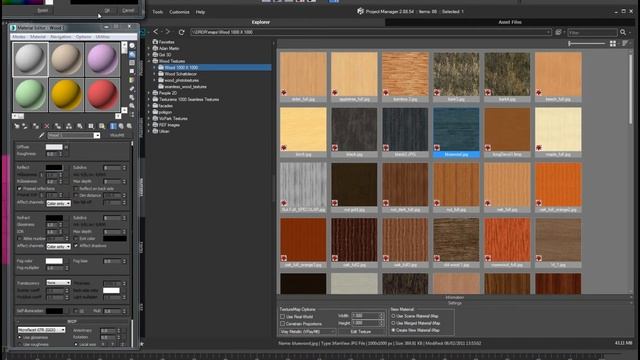Click the Go Forward to Sibling icon

(129, 126)
